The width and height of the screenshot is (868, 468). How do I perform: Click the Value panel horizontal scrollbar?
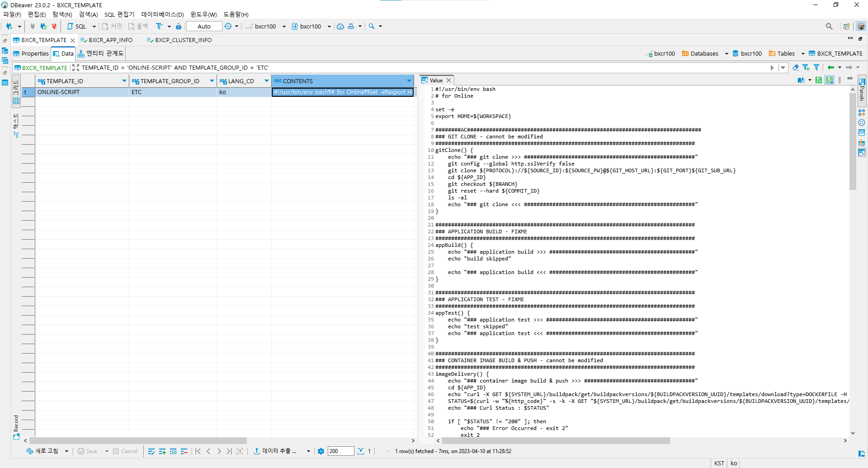[x=556, y=440]
